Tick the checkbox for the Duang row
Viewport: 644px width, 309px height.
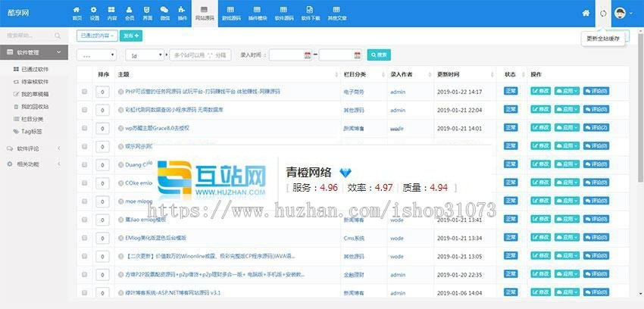84,164
